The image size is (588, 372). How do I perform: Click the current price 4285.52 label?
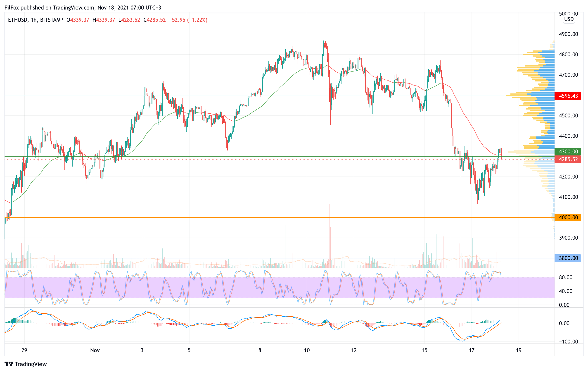pos(568,159)
